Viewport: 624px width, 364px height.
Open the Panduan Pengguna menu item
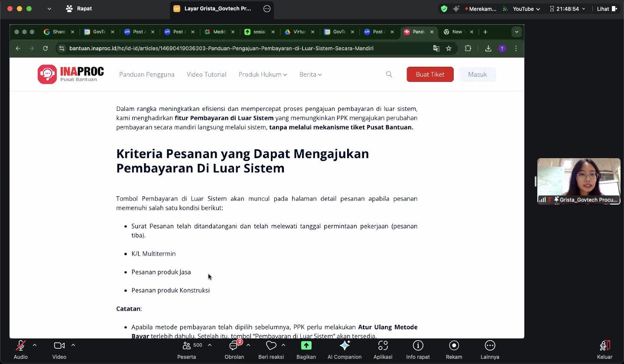(x=147, y=75)
